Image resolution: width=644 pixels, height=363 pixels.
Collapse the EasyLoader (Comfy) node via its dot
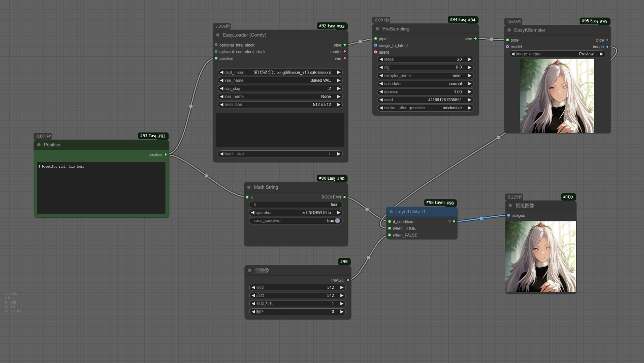click(x=218, y=35)
